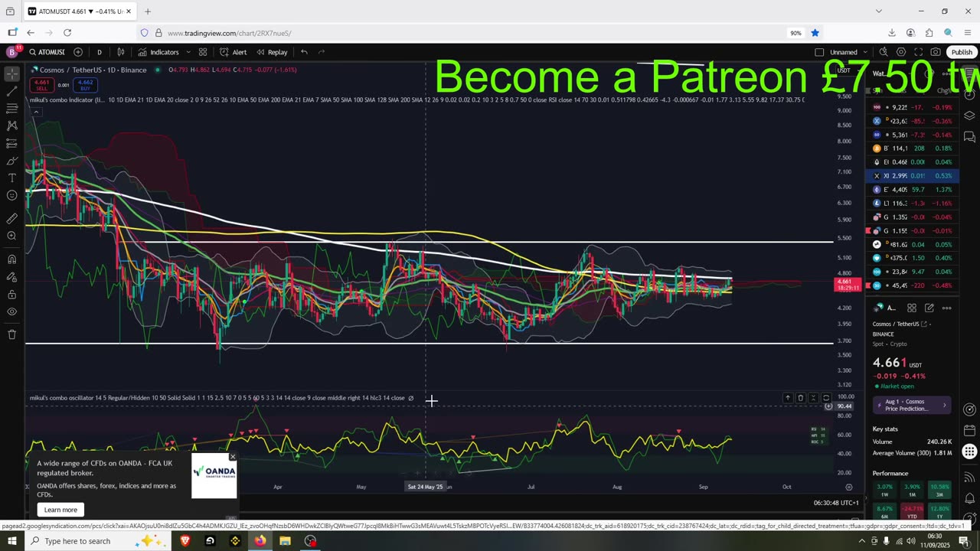This screenshot has height=551, width=980.
Task: Open the Cosmos Price Prediction idea banner
Action: (x=913, y=405)
